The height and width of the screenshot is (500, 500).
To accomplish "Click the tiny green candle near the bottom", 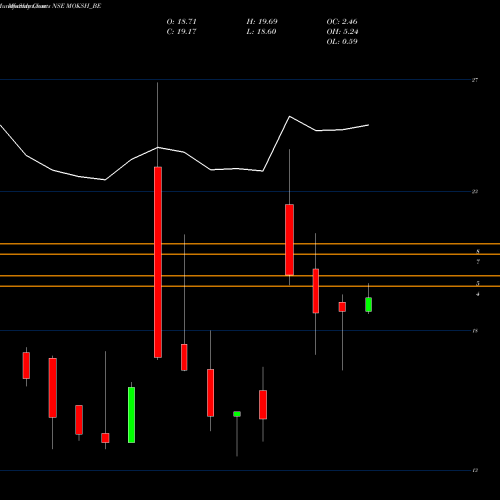I will coord(237,414).
